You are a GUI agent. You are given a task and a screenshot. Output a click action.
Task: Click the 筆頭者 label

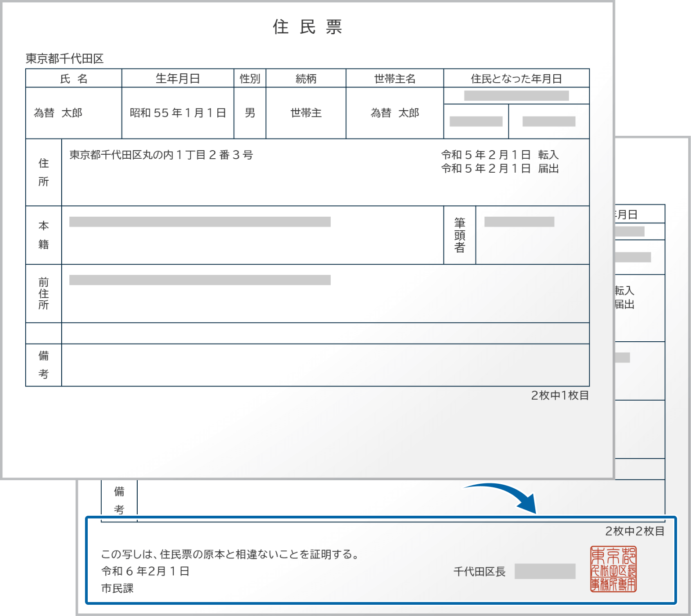coord(460,235)
